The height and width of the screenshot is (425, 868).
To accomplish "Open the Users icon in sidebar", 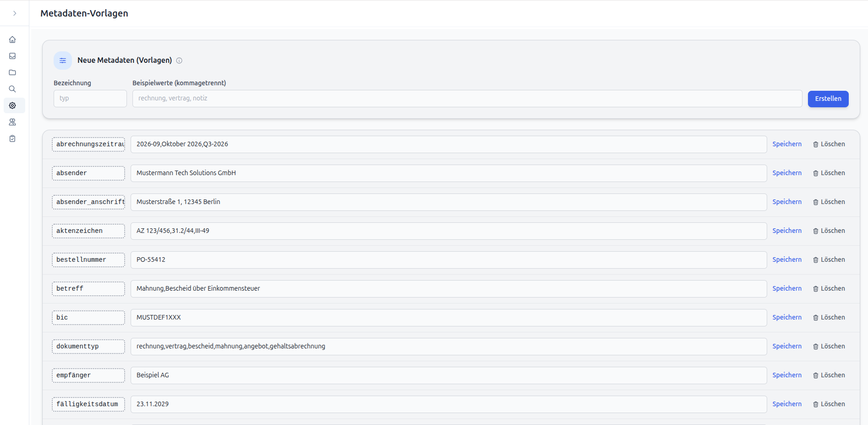I will pos(12,122).
